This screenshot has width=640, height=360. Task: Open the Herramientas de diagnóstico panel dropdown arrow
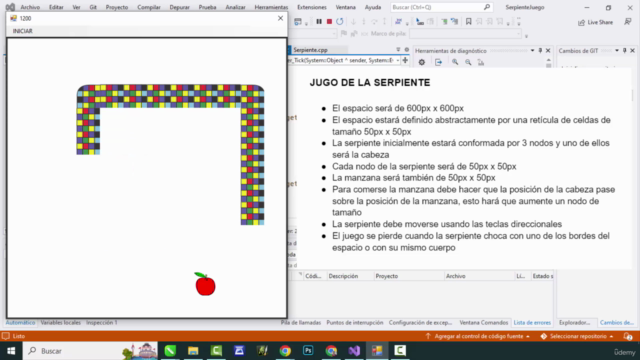(532, 51)
